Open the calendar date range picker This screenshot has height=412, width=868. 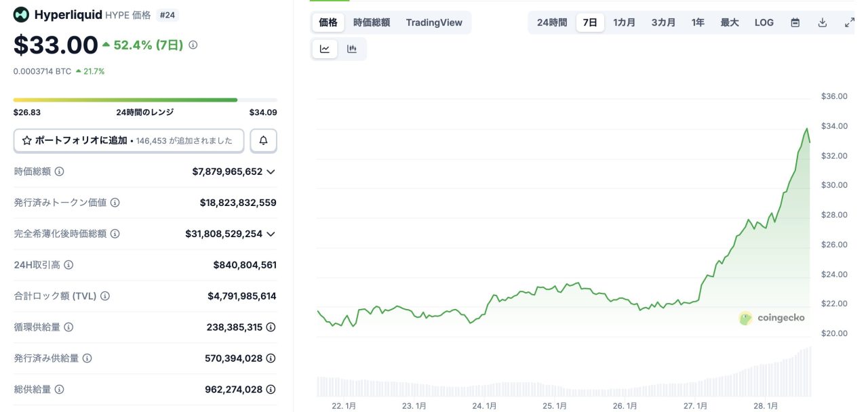pyautogui.click(x=795, y=22)
